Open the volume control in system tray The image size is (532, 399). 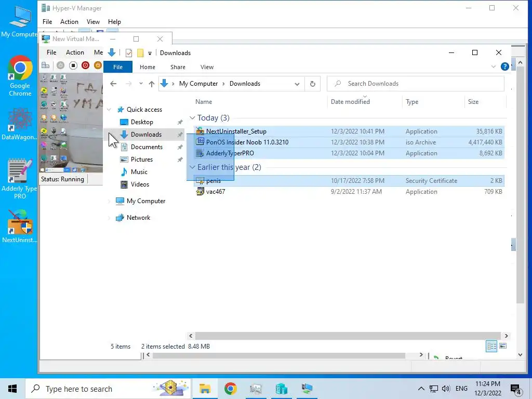[x=446, y=389]
